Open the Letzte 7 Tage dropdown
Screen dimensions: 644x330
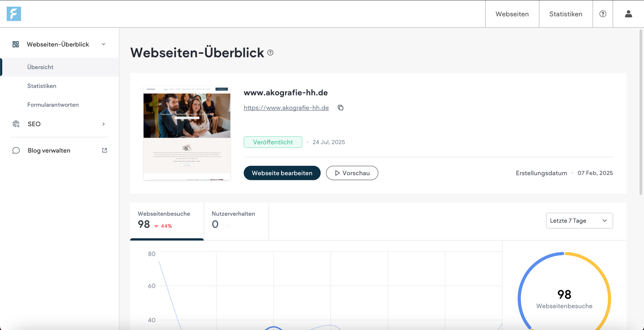point(579,221)
